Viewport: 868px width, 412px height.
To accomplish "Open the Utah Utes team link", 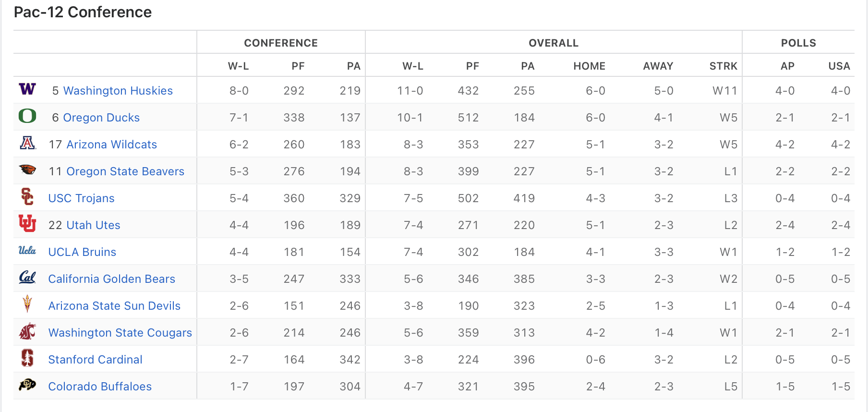I will [x=93, y=225].
